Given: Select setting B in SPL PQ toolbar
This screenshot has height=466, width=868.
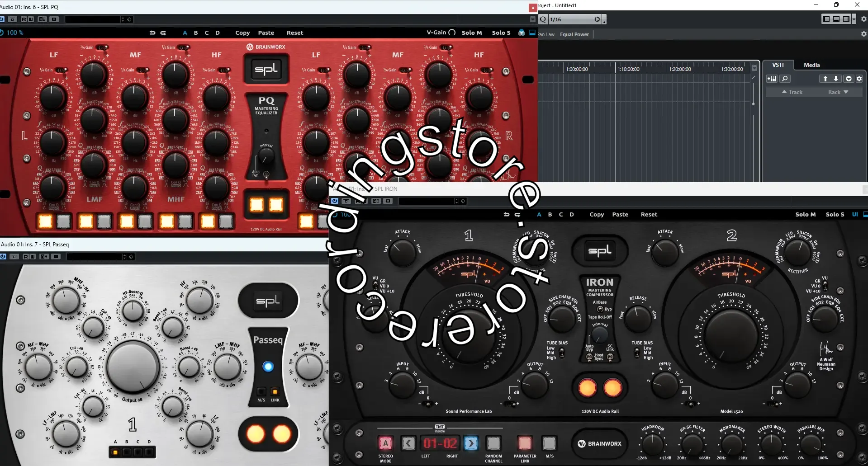Looking at the screenshot, I should [x=196, y=33].
